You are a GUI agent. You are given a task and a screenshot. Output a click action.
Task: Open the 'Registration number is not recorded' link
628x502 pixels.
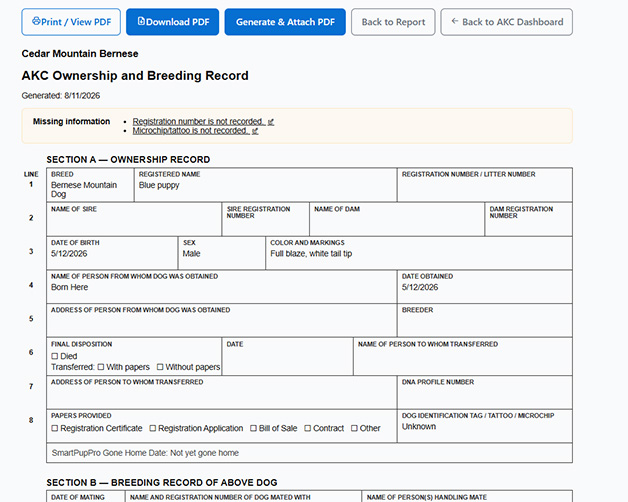point(199,121)
